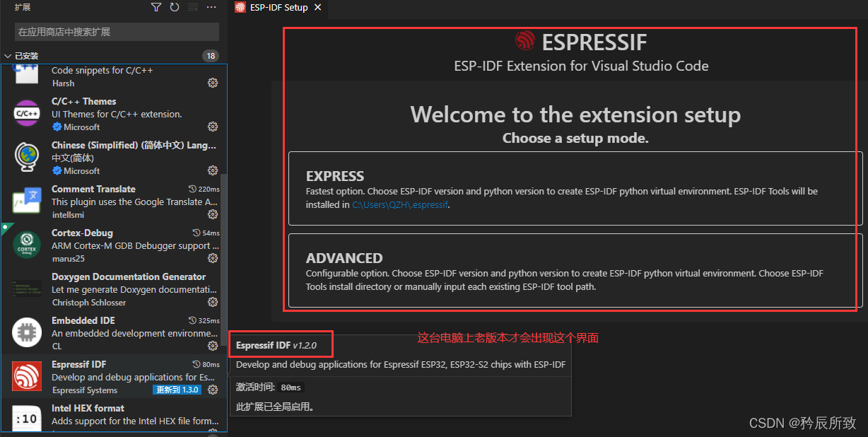
Task: Click Comment Translate 220ms activation time
Action: 204,190
